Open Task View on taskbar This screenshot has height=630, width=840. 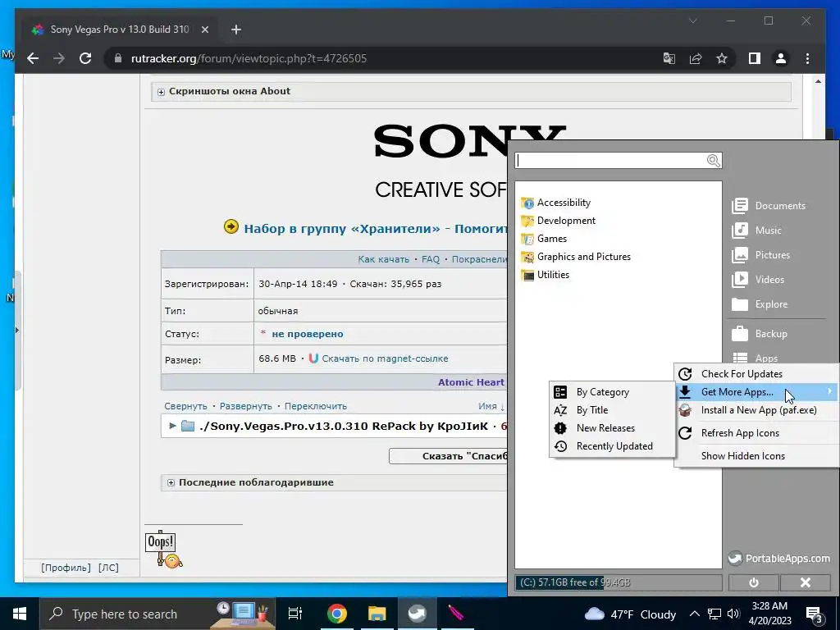click(295, 614)
